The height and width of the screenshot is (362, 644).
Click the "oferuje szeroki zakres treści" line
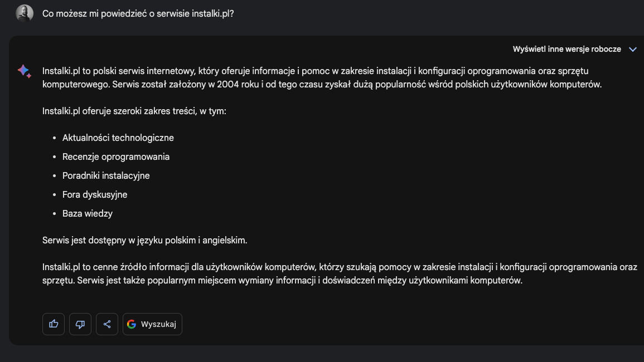point(134,111)
